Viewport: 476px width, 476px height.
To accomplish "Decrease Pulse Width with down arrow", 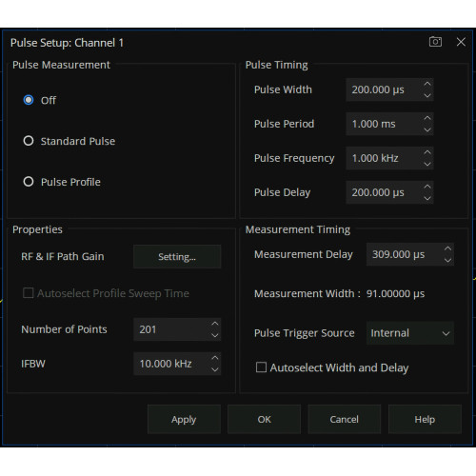I will (x=427, y=95).
